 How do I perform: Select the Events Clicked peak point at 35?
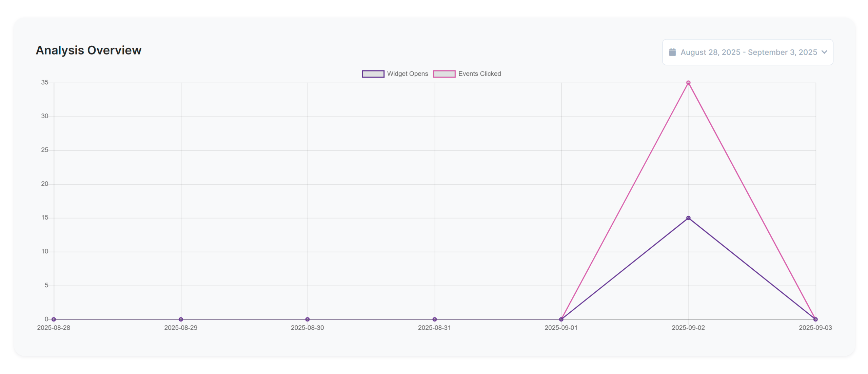pyautogui.click(x=688, y=83)
